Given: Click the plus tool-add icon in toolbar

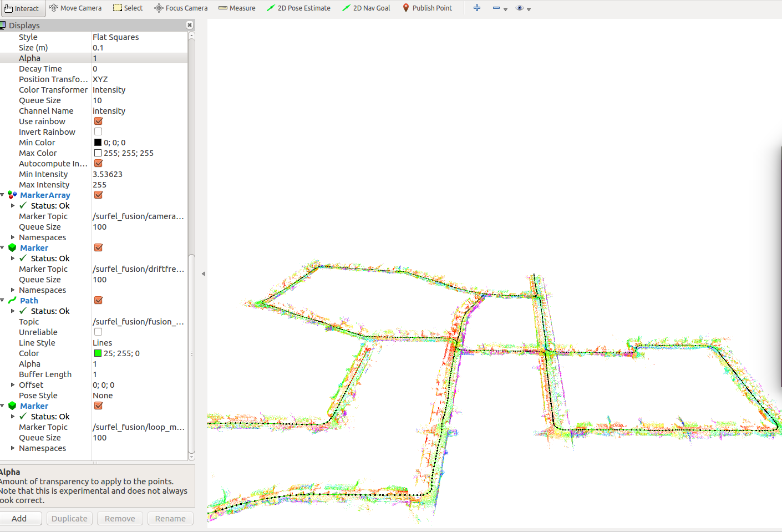Looking at the screenshot, I should 477,8.
